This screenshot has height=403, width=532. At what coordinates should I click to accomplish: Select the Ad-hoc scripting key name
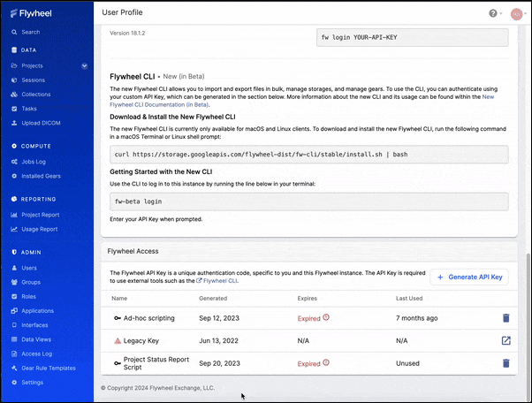(x=149, y=318)
